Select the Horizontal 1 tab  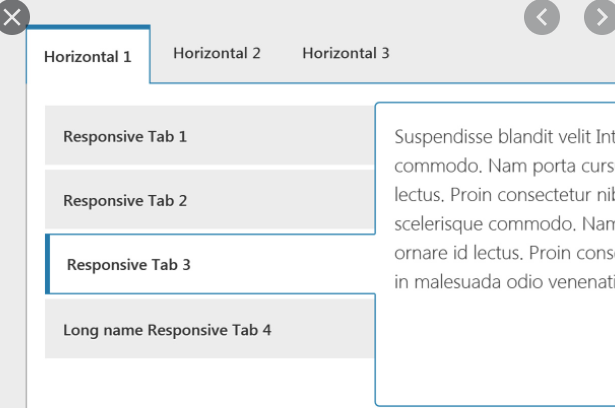pyautogui.click(x=88, y=57)
